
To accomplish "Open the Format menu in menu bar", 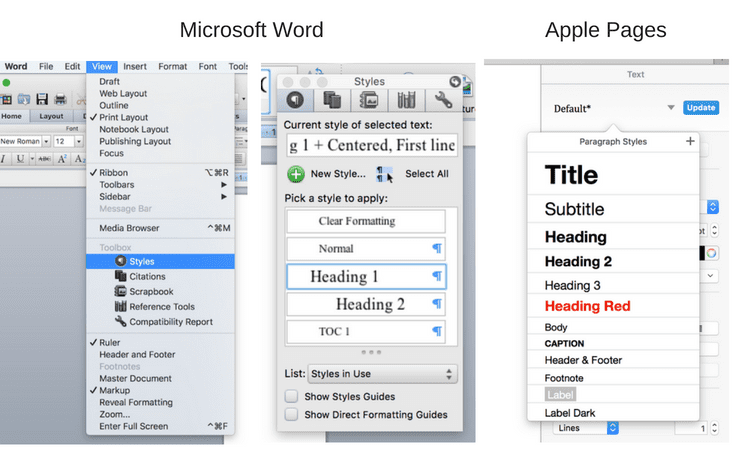I will pos(173,66).
